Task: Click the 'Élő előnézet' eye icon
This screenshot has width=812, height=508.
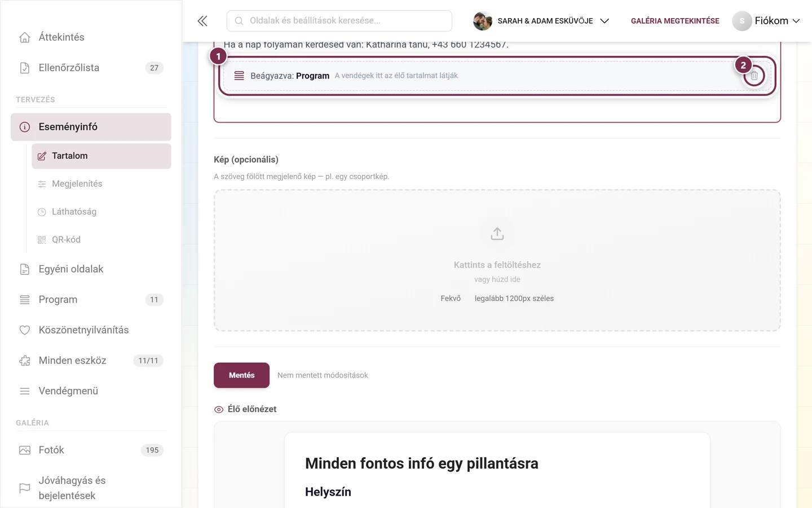Action: (219, 410)
